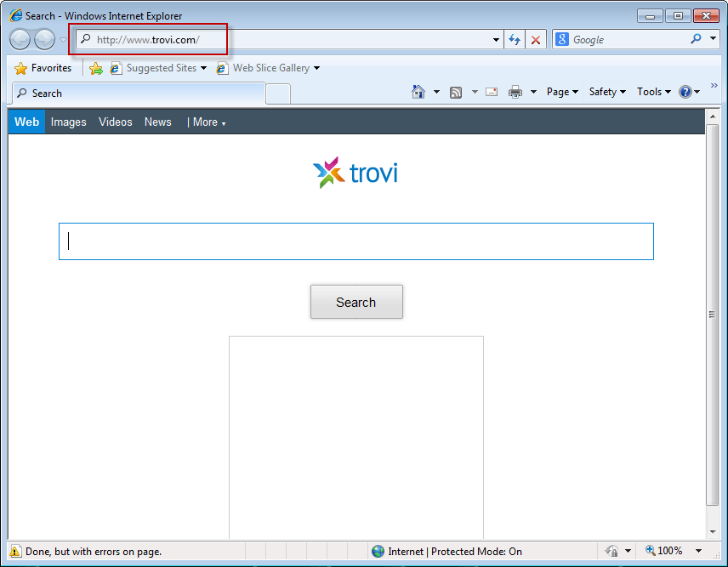Select the Search browser tab

click(139, 94)
